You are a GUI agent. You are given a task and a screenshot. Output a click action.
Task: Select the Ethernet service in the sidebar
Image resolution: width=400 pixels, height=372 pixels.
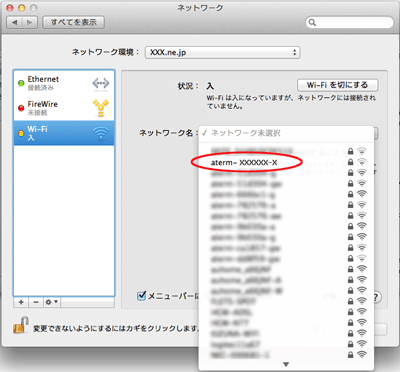[x=64, y=83]
